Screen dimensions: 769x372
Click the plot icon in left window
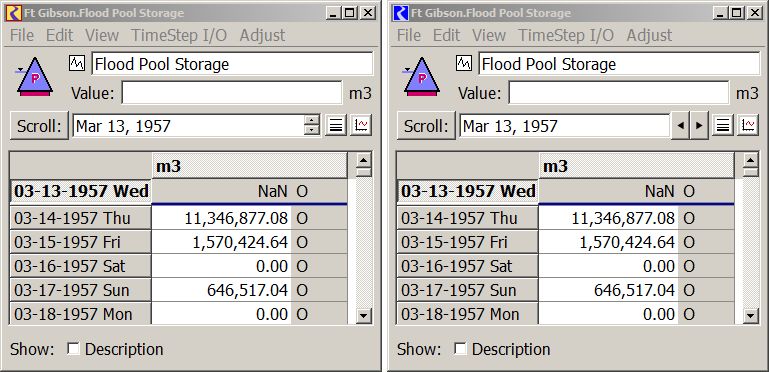point(361,125)
